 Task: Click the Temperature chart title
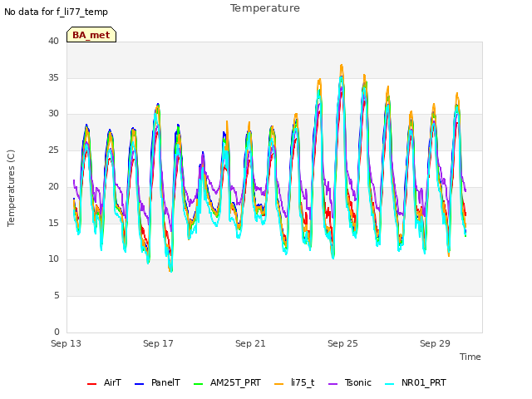[265, 8]
